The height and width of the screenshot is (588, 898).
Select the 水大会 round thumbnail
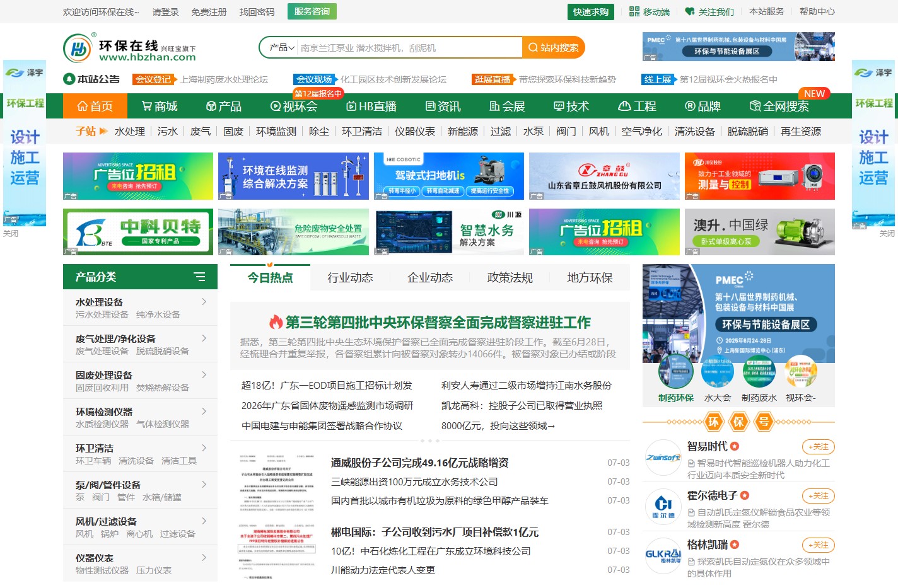[717, 372]
